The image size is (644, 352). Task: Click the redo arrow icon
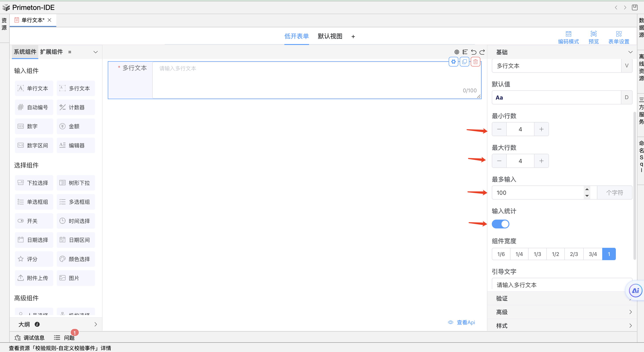click(482, 52)
